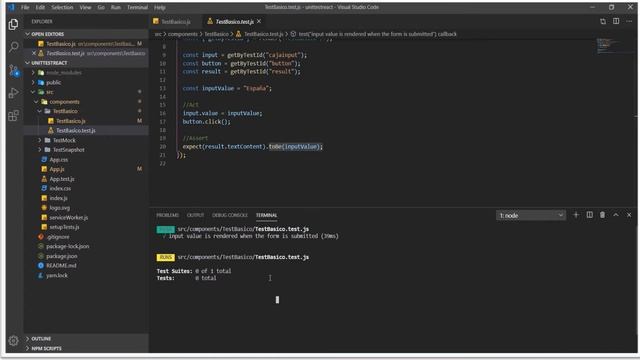This screenshot has height=360, width=640.
Task: Collapse the src folder
Action: tap(86, 92)
